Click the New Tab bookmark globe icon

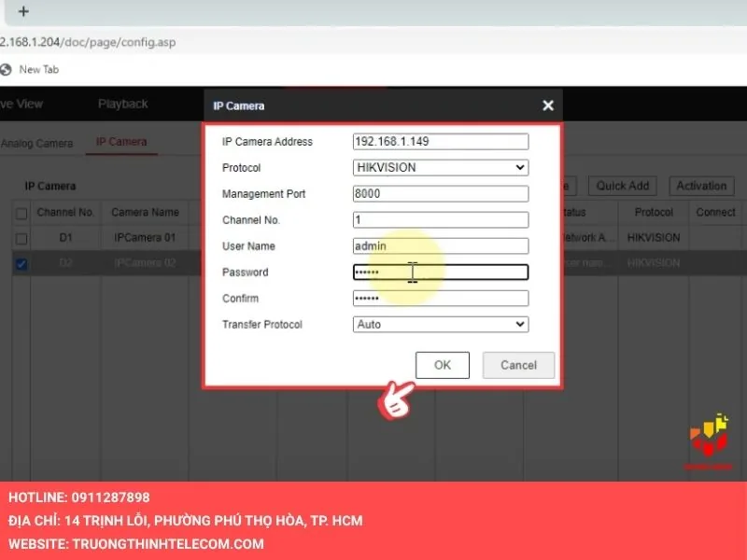(6, 69)
